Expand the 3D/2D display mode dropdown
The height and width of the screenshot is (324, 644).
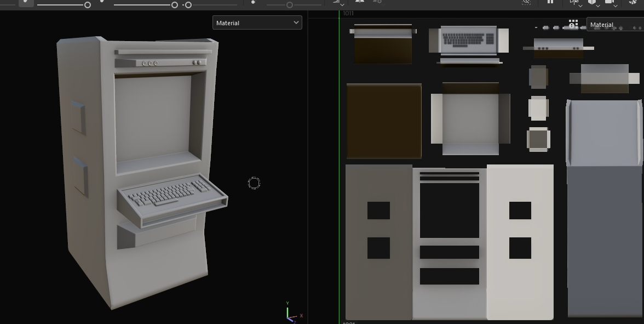point(575,3)
